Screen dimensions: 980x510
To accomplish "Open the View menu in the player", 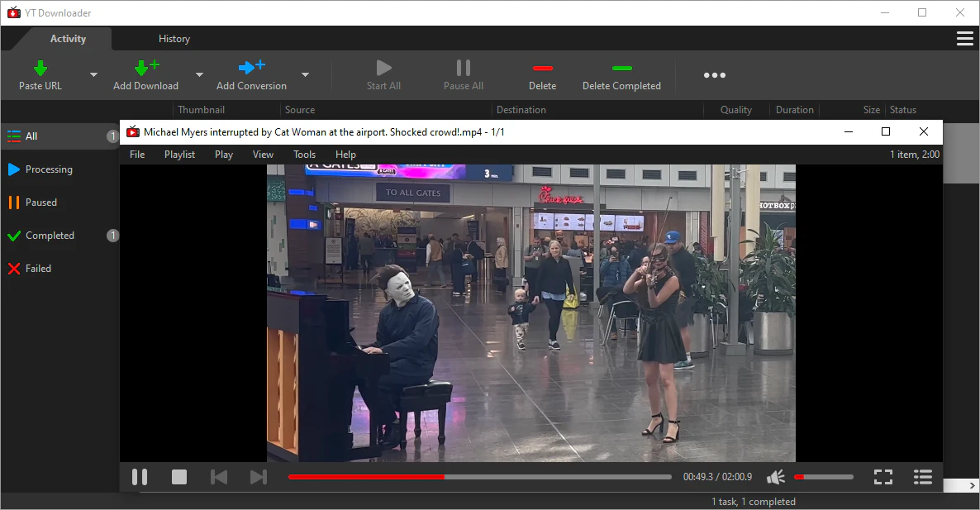I will (263, 155).
